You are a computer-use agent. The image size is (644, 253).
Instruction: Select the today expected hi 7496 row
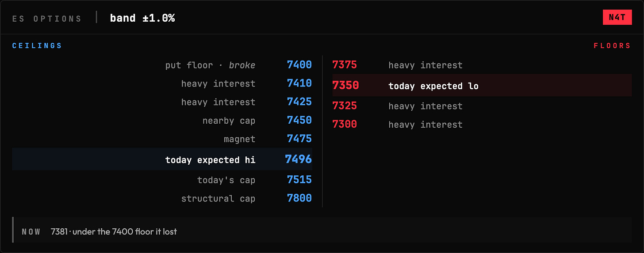pos(162,159)
